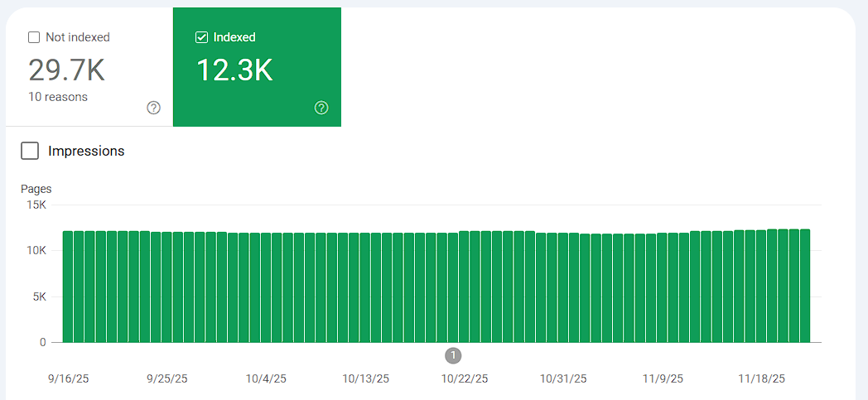The image size is (868, 400).
Task: Click the 9/16/25 date label
Action: point(70,378)
